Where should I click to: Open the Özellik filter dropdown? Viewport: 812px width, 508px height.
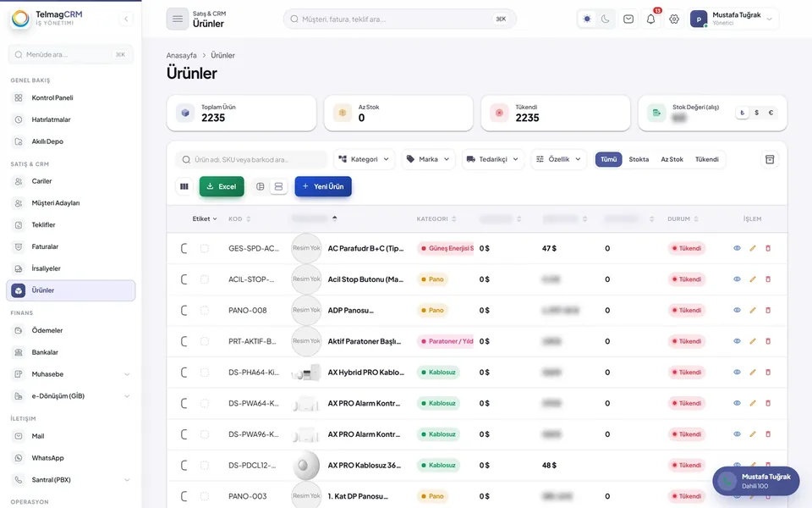[x=558, y=159]
